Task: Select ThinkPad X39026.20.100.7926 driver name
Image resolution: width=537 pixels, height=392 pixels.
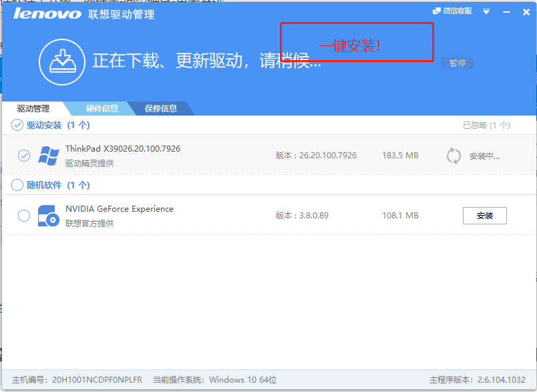Action: click(x=123, y=148)
